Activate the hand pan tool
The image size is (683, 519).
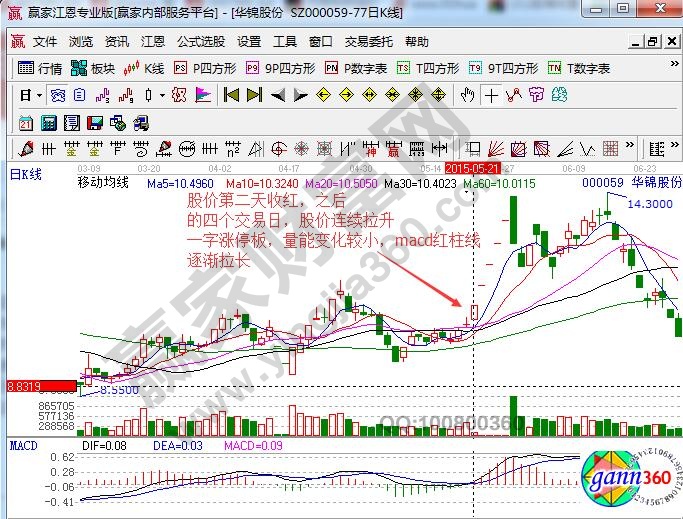pyautogui.click(x=467, y=96)
